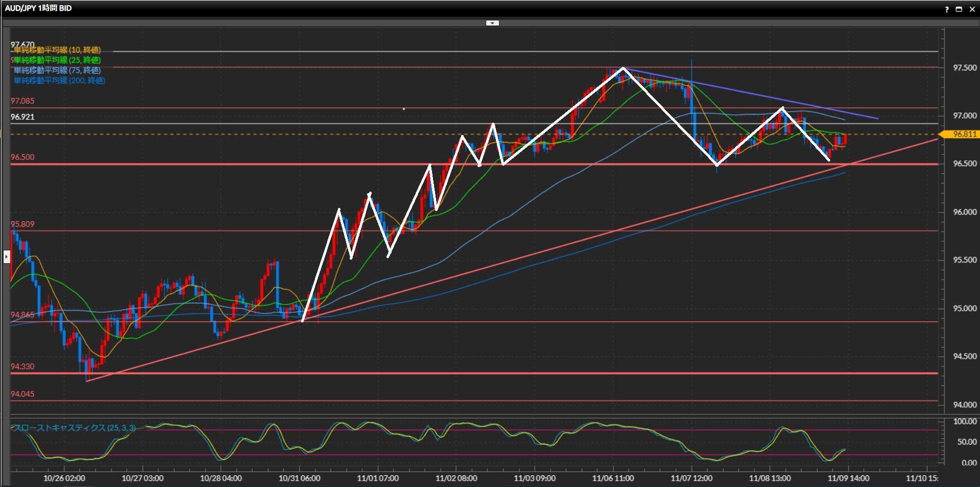Click the 96.921 white line label
Screen dimensions: 980x487
coord(22,117)
